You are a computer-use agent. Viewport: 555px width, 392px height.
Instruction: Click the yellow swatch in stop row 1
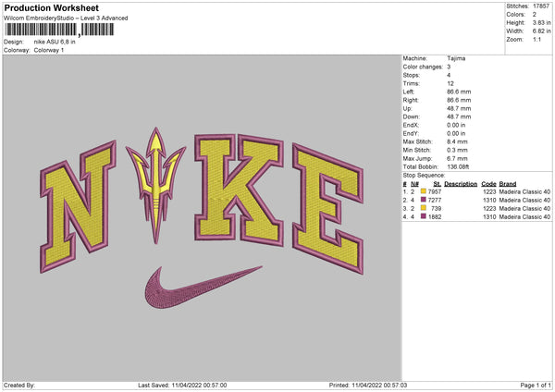tap(424, 191)
